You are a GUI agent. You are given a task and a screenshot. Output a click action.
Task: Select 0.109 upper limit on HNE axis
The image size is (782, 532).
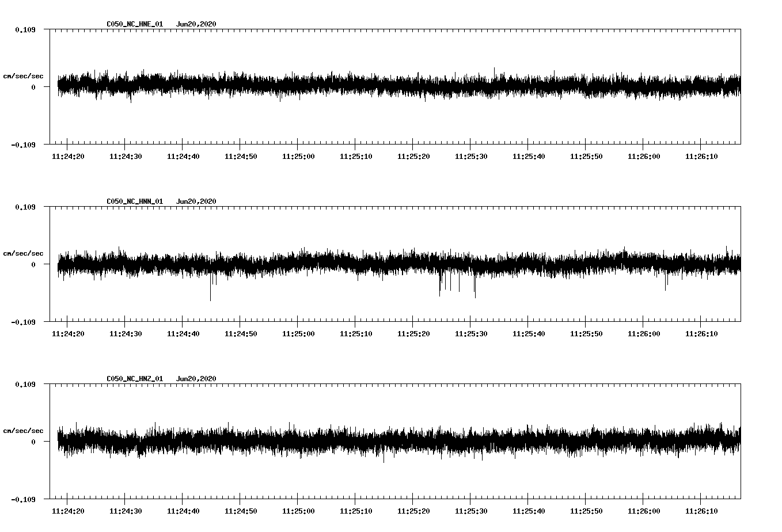(25, 29)
